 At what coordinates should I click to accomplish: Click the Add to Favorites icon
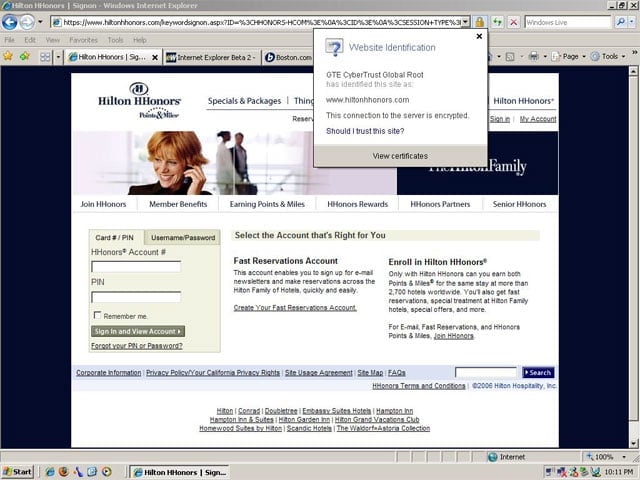click(25, 56)
